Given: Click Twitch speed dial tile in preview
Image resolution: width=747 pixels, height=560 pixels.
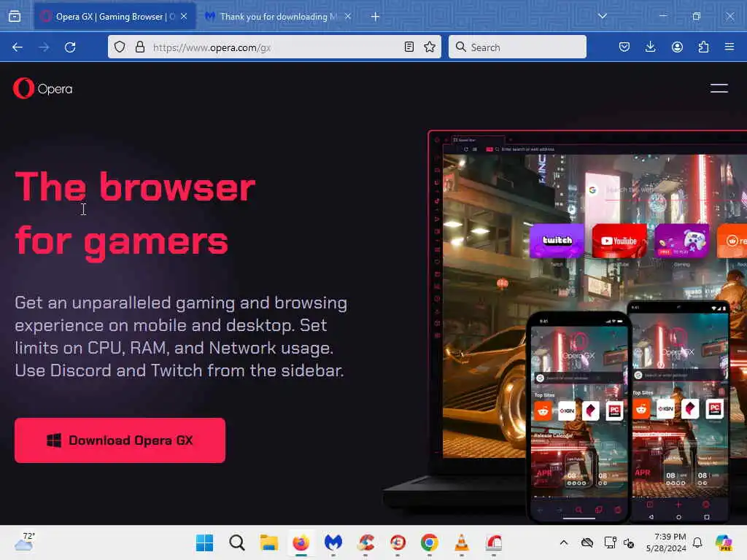Looking at the screenshot, I should (x=557, y=241).
